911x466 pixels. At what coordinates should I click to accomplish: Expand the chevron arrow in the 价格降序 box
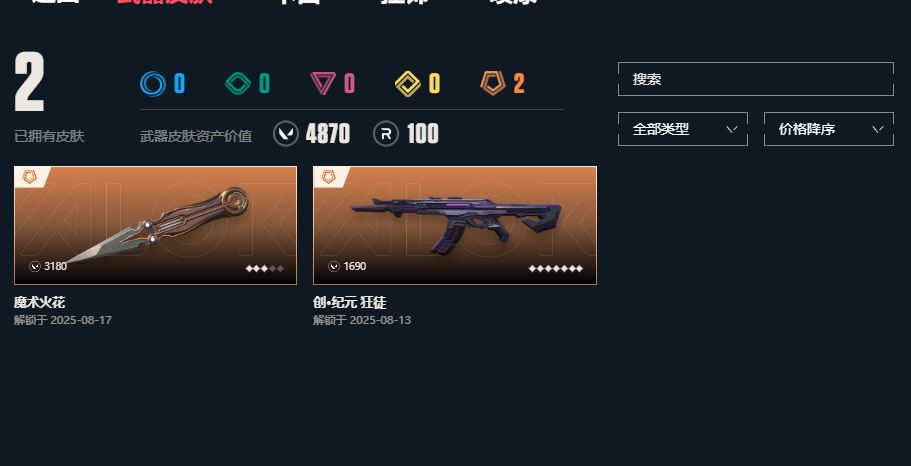(878, 129)
